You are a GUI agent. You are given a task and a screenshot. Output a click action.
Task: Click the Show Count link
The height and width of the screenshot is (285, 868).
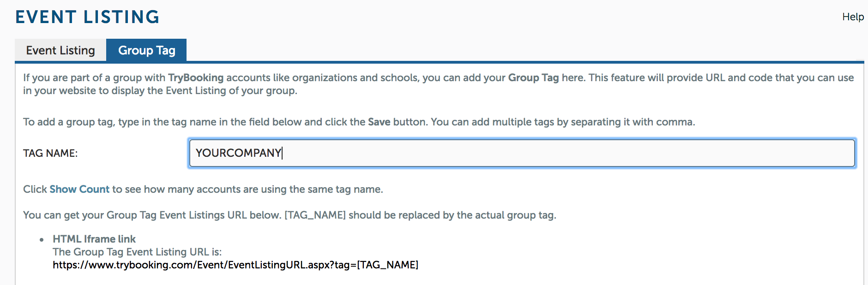tap(79, 189)
